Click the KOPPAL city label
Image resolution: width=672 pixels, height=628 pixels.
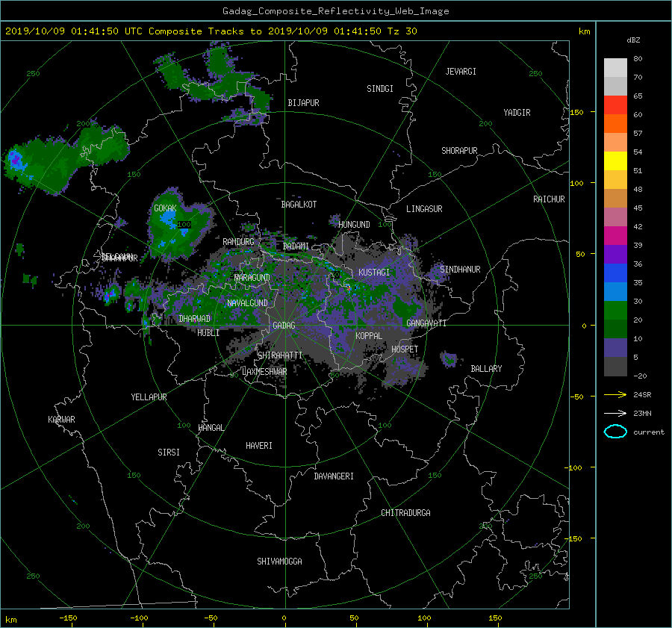tap(369, 335)
